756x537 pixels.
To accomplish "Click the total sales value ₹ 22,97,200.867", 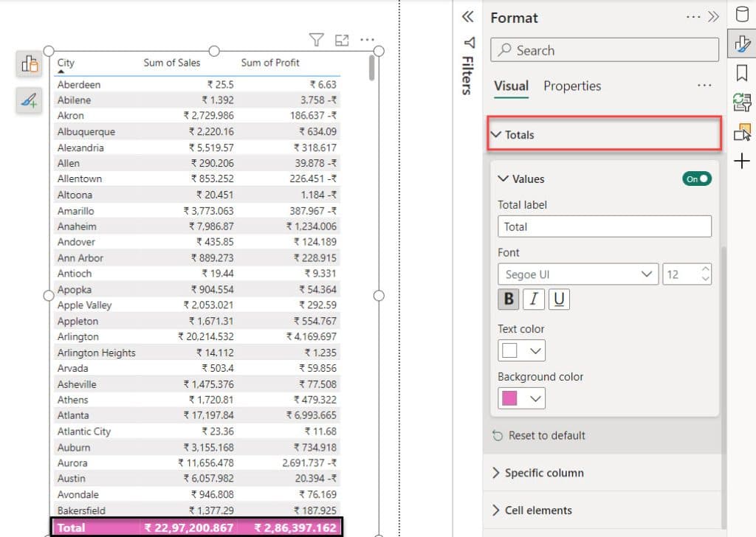I will (x=189, y=528).
